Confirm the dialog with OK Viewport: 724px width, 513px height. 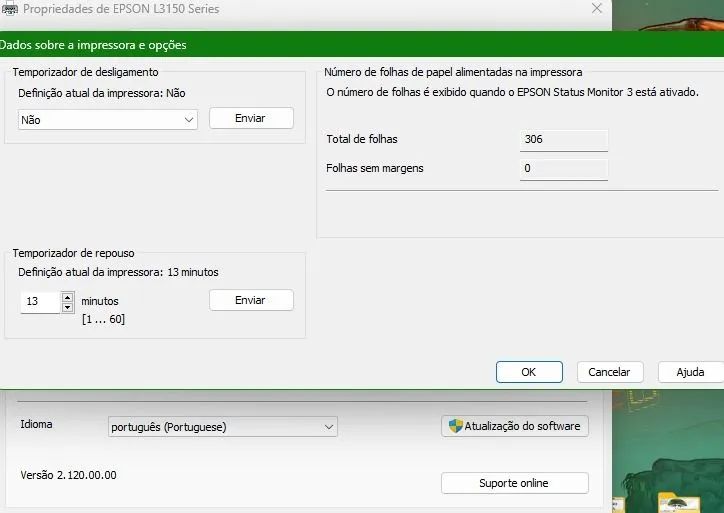click(x=529, y=372)
